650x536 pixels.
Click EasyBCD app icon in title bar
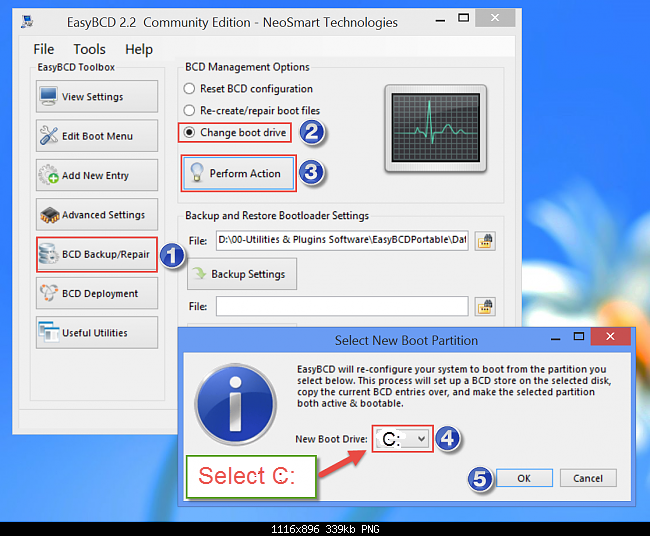pyautogui.click(x=28, y=22)
